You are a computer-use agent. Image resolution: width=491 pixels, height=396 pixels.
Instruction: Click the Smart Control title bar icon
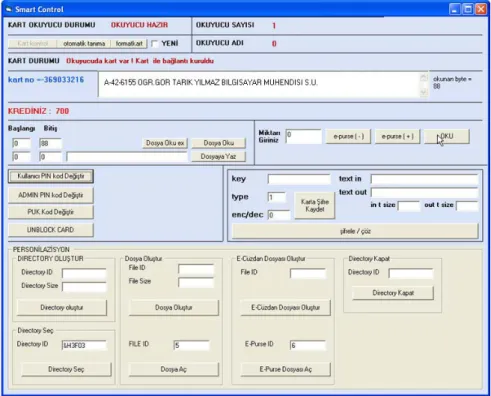(9, 9)
